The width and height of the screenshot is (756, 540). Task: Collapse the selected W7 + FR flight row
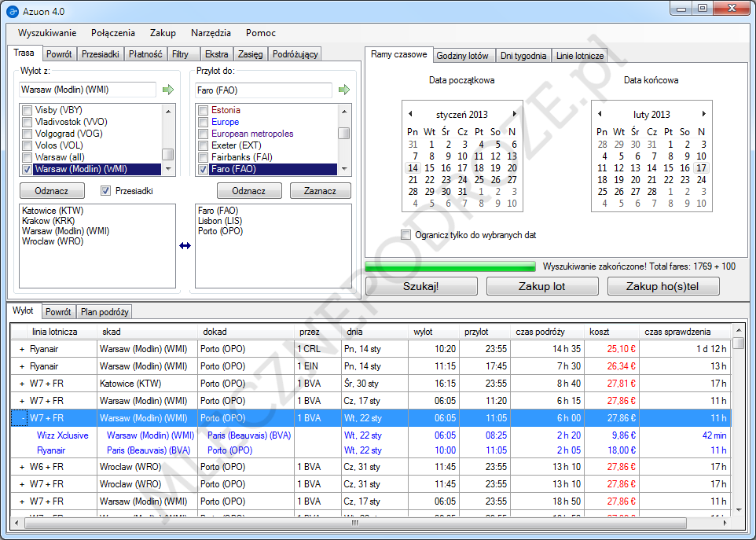[22, 418]
